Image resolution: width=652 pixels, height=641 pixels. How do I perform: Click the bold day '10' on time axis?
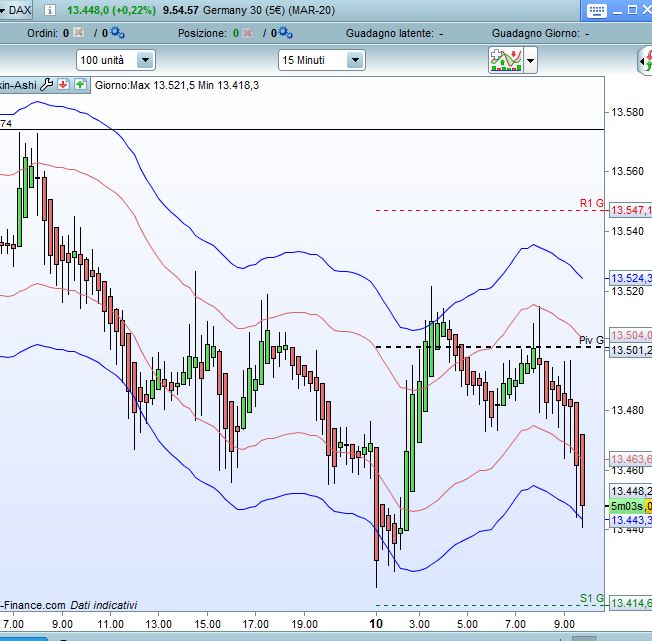376,624
